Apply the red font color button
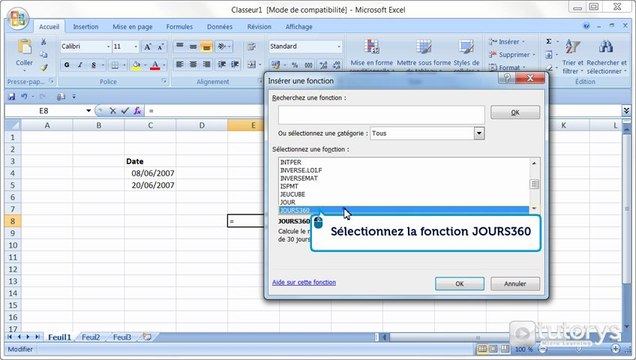The image size is (636, 360). (155, 65)
